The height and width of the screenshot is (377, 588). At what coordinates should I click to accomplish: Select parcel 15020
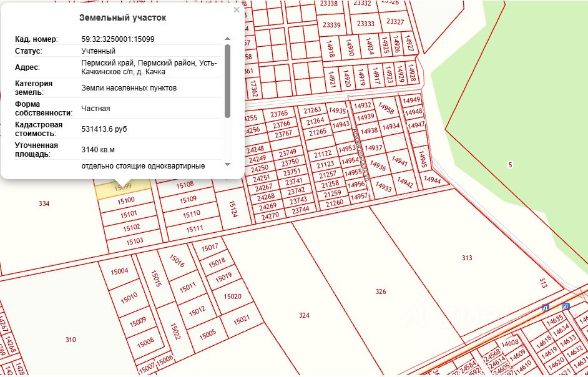(x=232, y=296)
